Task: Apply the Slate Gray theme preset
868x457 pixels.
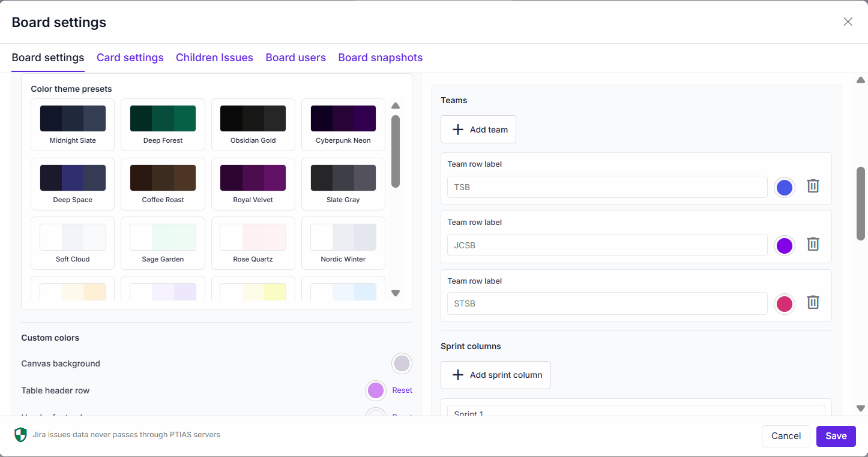Action: click(343, 184)
